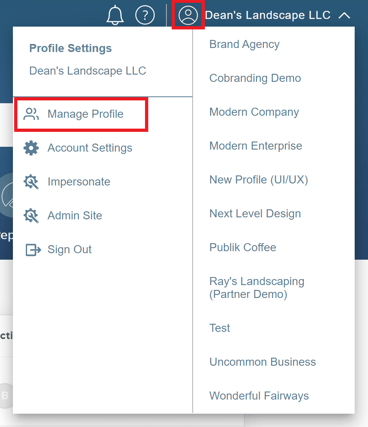Collapse the profile menu with the chevron
The width and height of the screenshot is (368, 427).
344,15
